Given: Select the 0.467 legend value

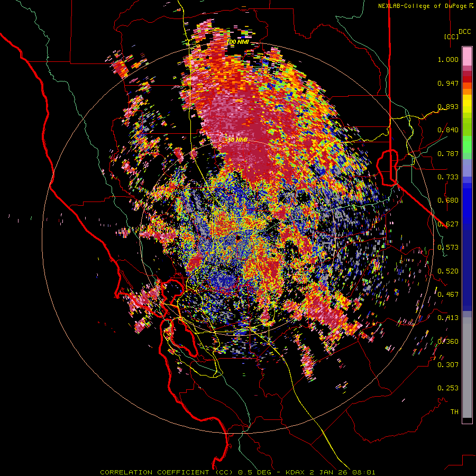Looking at the screenshot, I should (x=448, y=295).
